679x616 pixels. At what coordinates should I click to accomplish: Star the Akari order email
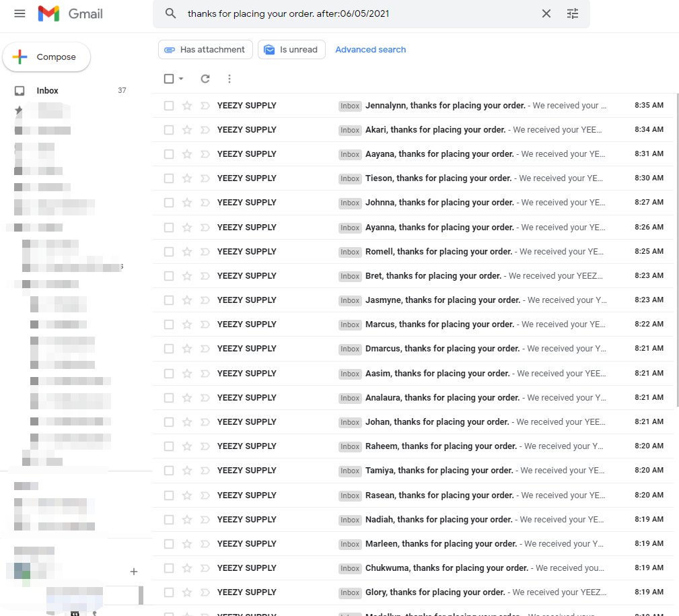[x=187, y=130]
